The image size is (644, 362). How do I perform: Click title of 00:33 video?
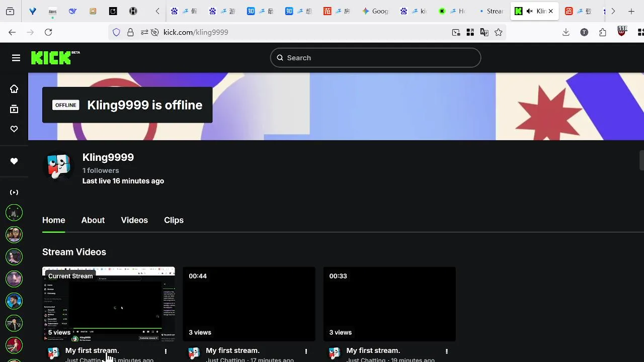click(373, 350)
